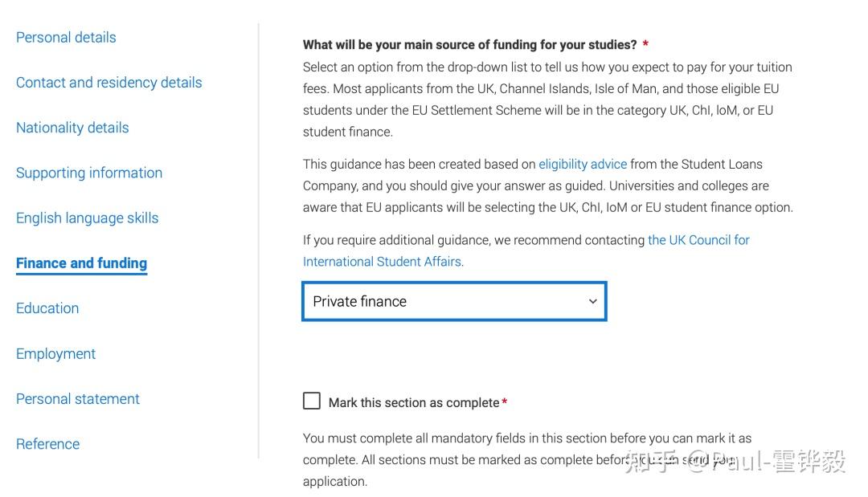Open the Personal statement section
This screenshot has width=868, height=497.
coord(78,399)
